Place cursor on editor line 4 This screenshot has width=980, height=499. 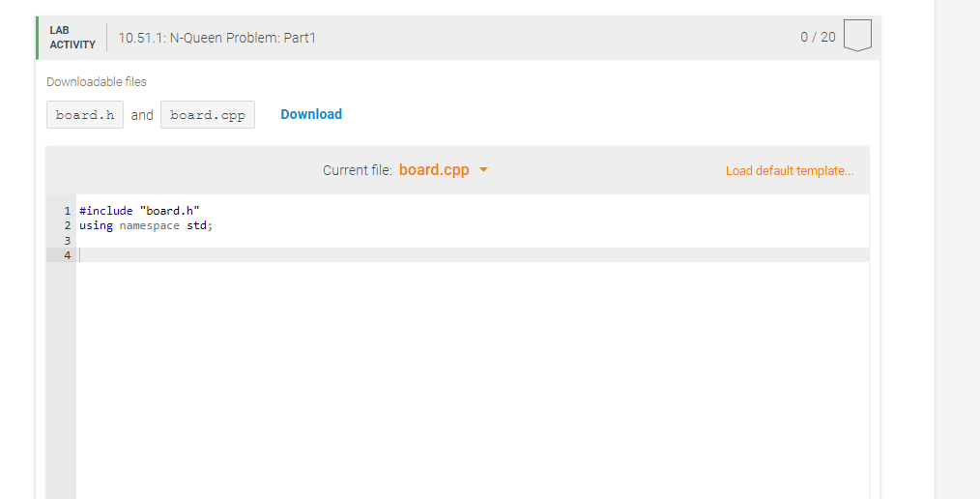(473, 255)
